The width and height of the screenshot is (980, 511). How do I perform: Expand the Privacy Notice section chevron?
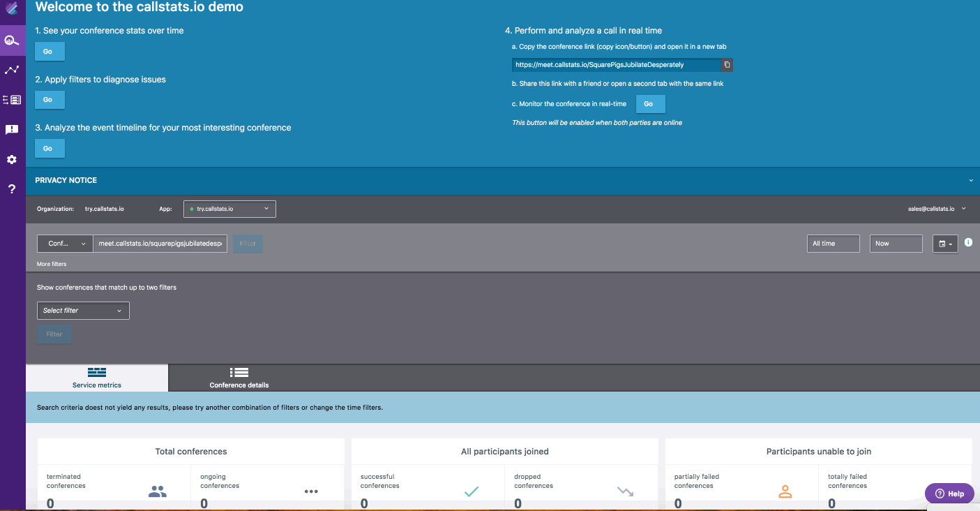(x=971, y=181)
